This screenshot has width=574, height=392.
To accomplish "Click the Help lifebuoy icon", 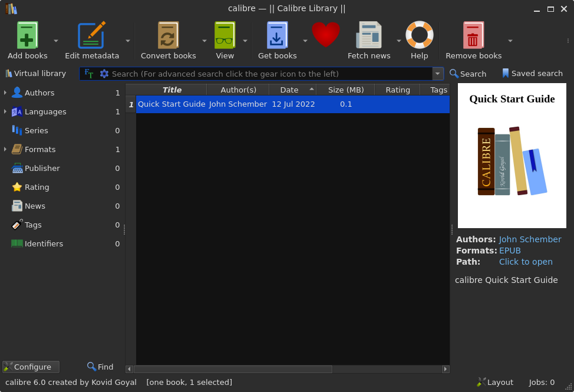I will pyautogui.click(x=419, y=36).
